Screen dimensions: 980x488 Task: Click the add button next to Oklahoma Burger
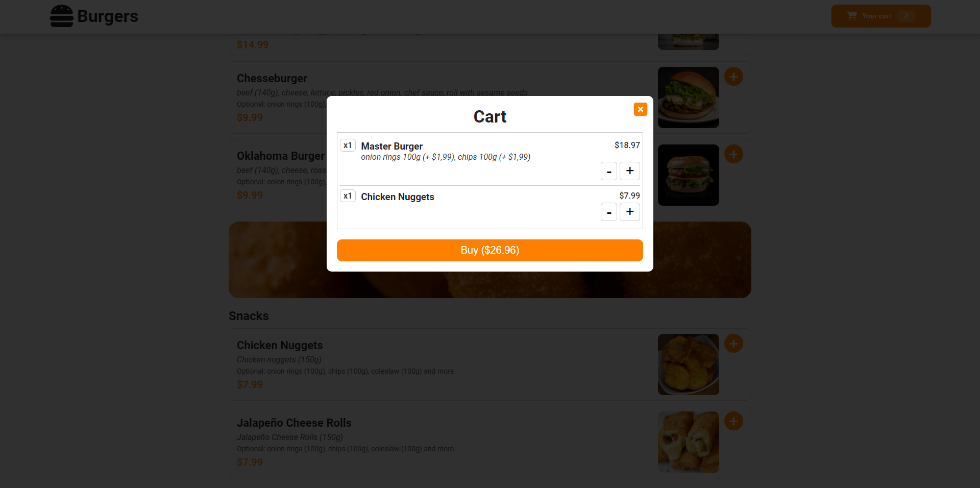click(733, 154)
